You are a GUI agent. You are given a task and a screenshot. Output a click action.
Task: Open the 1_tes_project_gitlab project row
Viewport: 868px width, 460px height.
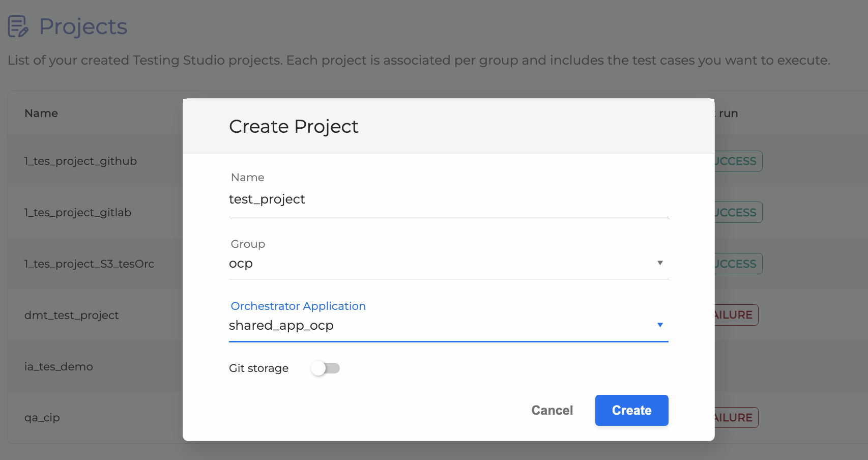pos(78,212)
